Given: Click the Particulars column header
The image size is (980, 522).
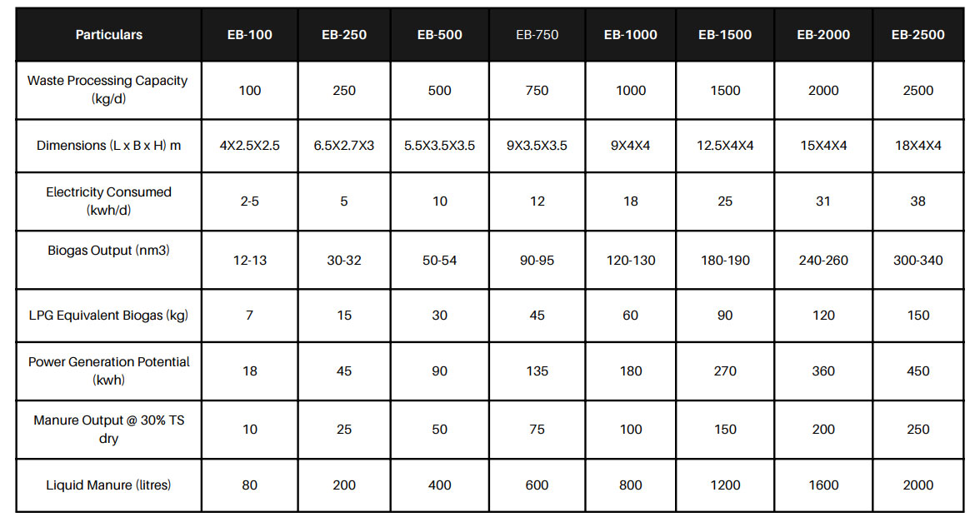Looking at the screenshot, I should [x=108, y=35].
